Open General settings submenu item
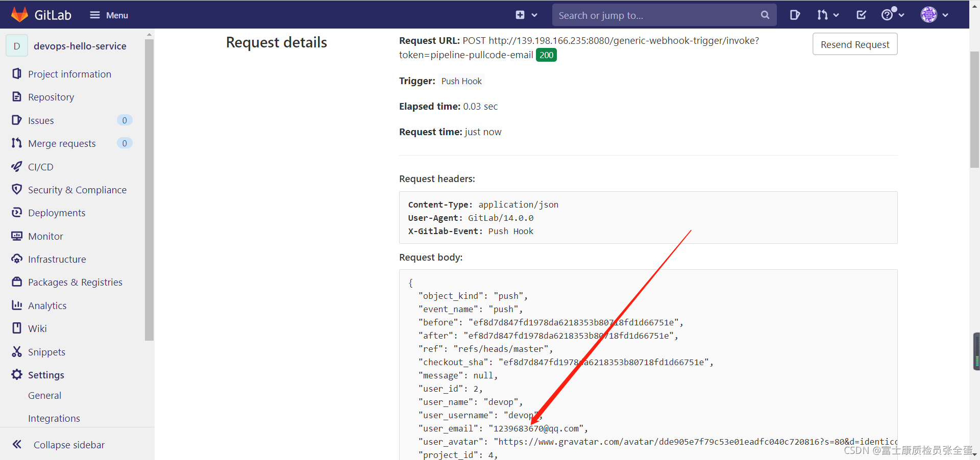980x460 pixels. 44,395
